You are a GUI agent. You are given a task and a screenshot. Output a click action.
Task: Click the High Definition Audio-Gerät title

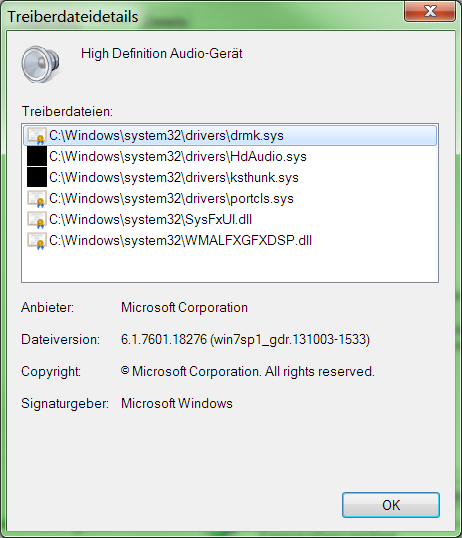[x=162, y=54]
